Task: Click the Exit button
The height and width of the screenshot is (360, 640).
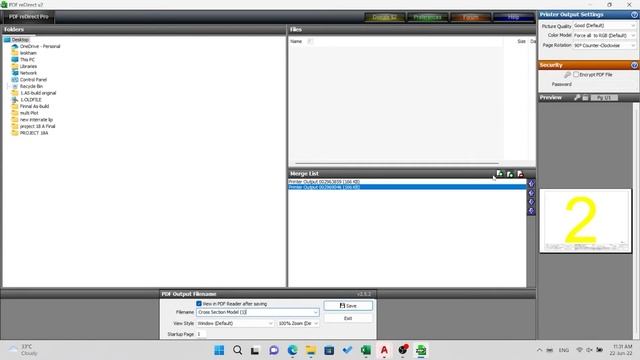Action: (348, 318)
